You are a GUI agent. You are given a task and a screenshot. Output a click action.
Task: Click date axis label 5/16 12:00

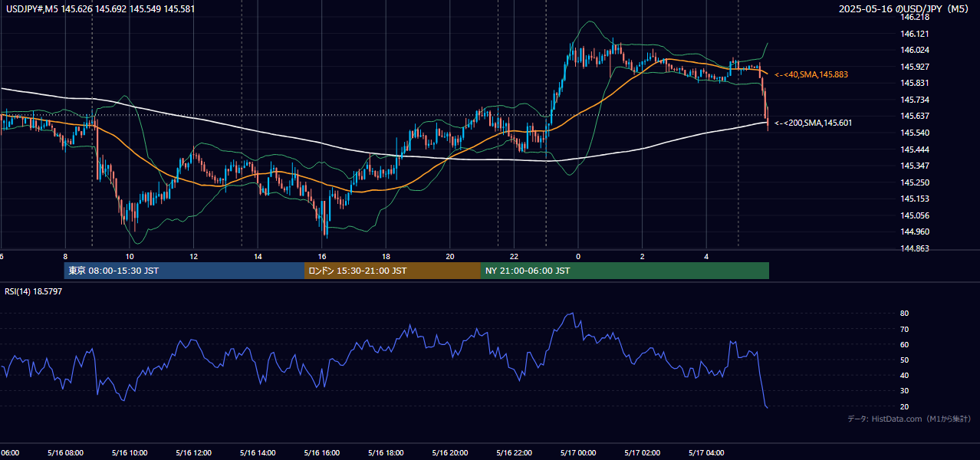tap(193, 452)
